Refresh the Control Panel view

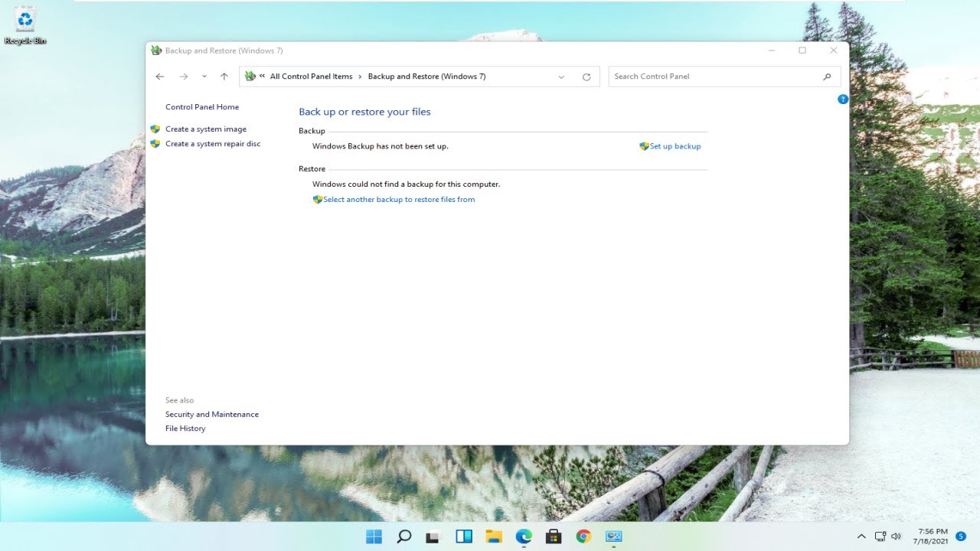coord(586,77)
